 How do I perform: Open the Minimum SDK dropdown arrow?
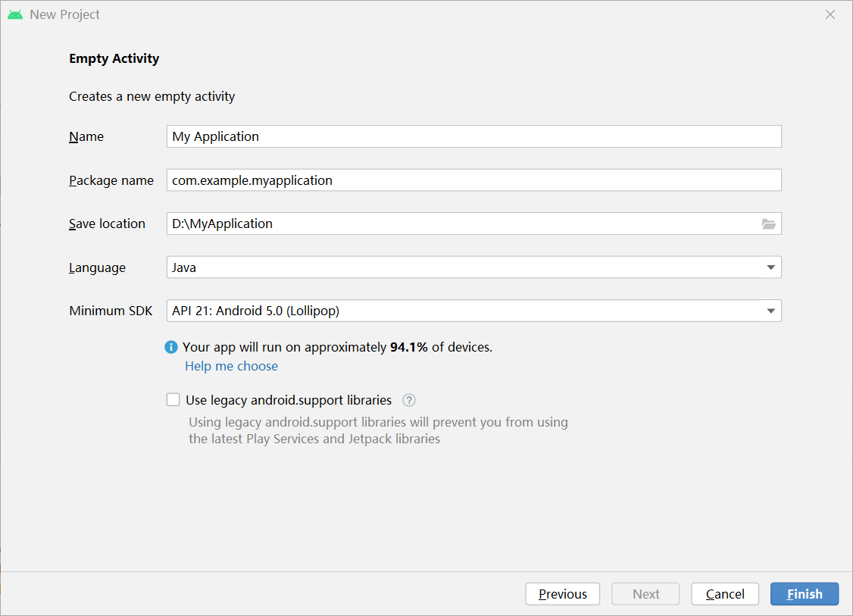pos(770,311)
